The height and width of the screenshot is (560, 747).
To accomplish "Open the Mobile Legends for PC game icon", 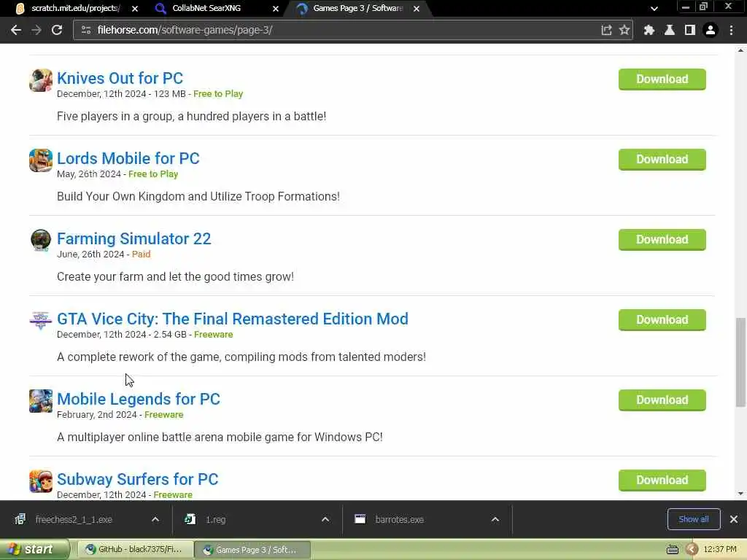I will pyautogui.click(x=41, y=400).
